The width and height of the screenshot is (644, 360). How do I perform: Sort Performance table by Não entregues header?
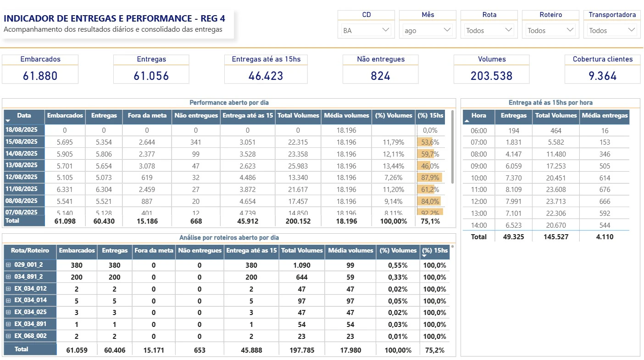(196, 116)
